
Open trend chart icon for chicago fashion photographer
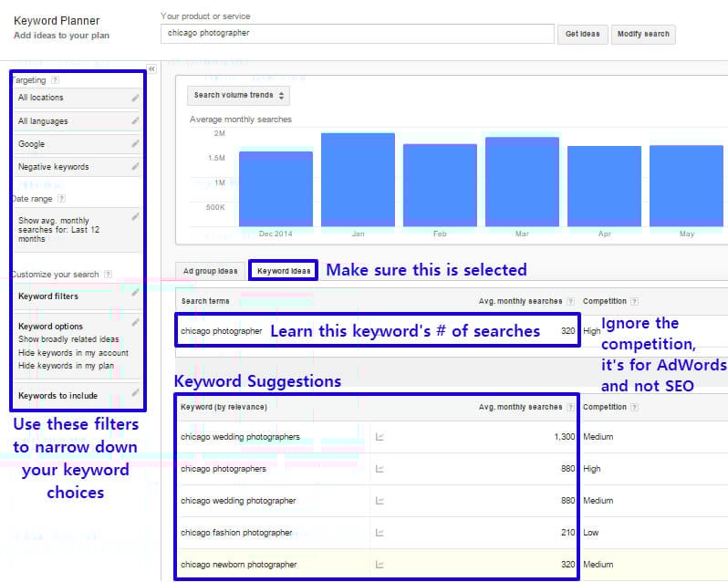(380, 533)
